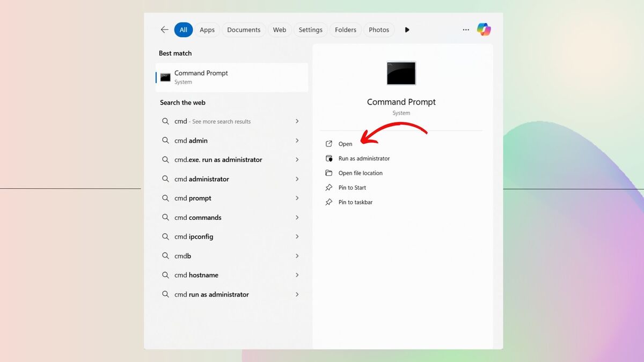Expand the 'cmd hostname' suggestion chevron
Viewport: 644px width, 362px height.
pos(297,275)
